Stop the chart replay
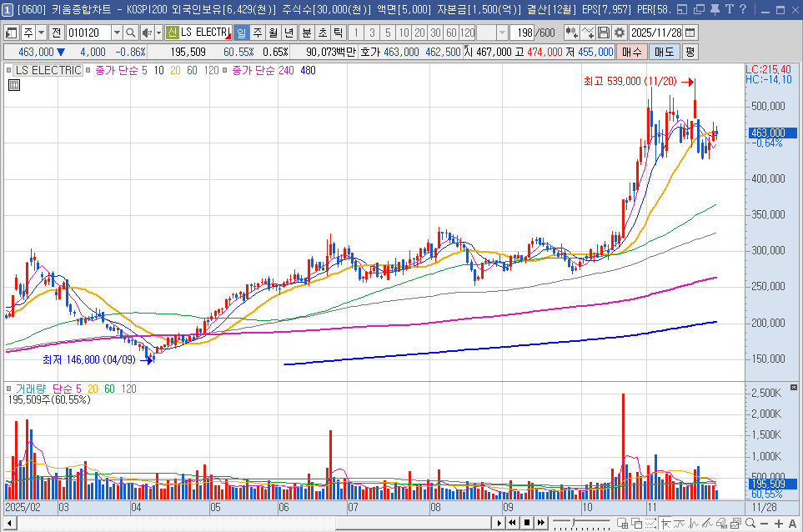Screen dimensions: 803x532 527,524
